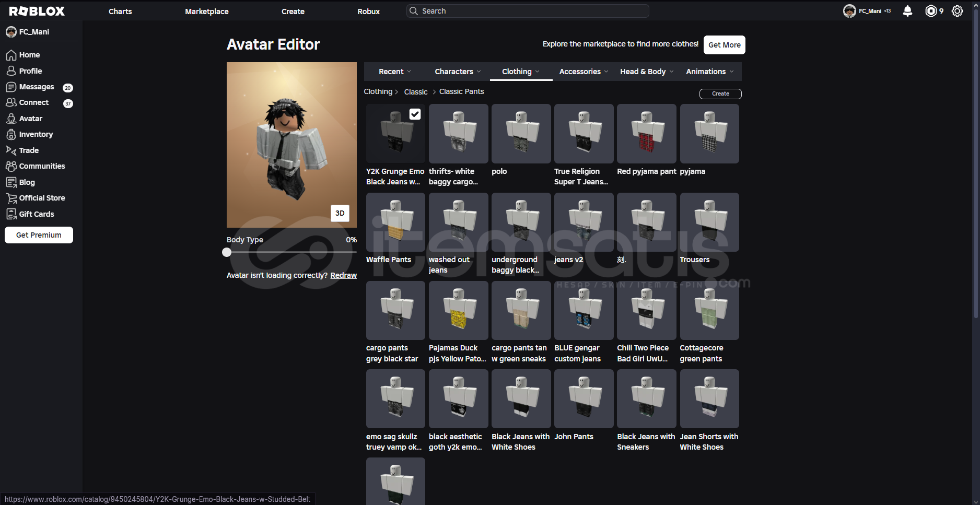Click the Avatar sidebar icon

(11, 119)
